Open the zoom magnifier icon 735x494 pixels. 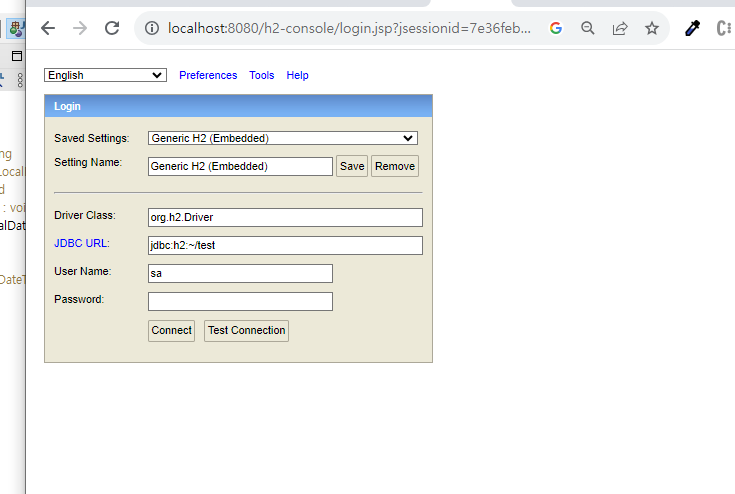pyautogui.click(x=587, y=28)
